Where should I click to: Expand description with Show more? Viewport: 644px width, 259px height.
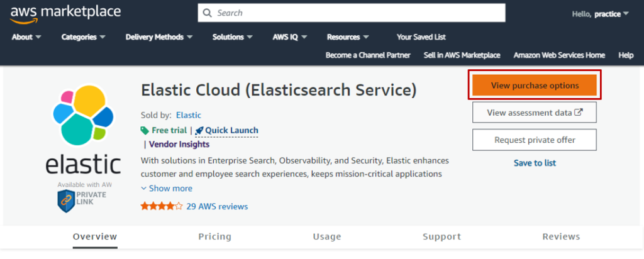[x=167, y=189]
